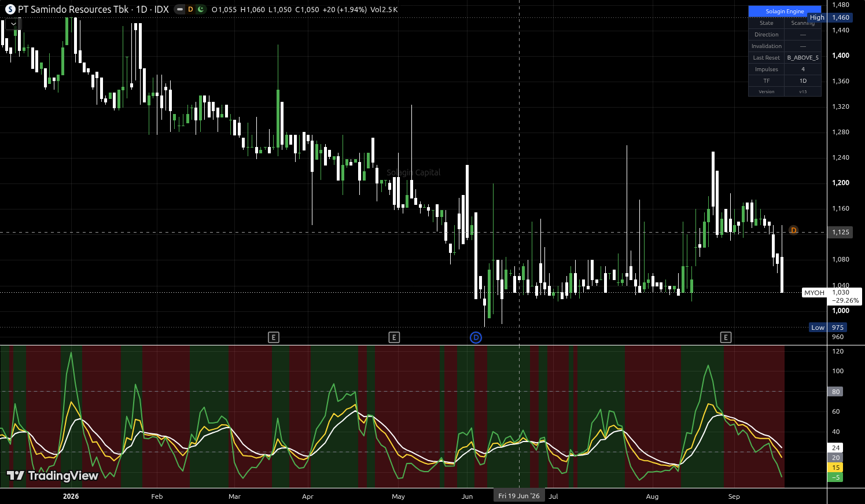Click the Fri 19 Jun '26 date label
865x504 pixels.
click(x=519, y=496)
